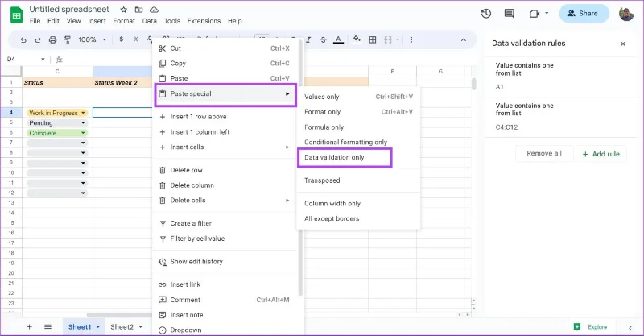Click the Add rule button
644x336 pixels.
point(601,154)
